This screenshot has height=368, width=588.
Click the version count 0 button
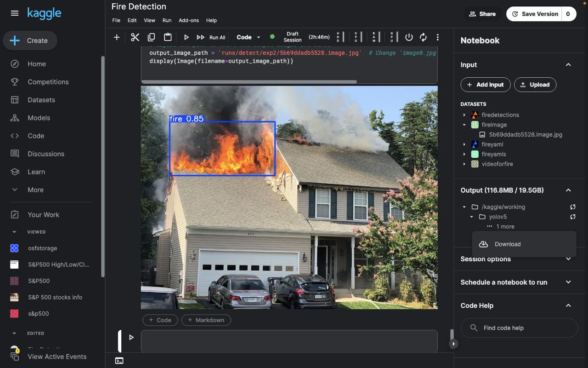coord(568,14)
